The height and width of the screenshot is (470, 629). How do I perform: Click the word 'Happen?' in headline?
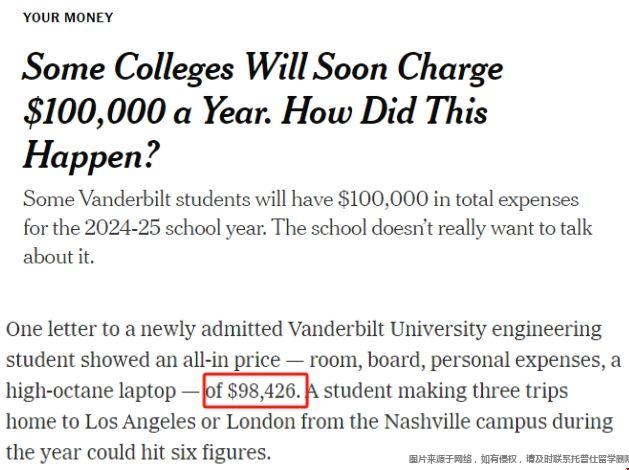(91, 156)
